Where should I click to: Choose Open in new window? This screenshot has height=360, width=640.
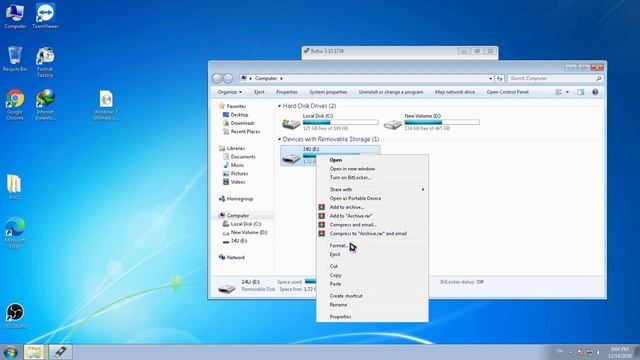tap(372, 169)
